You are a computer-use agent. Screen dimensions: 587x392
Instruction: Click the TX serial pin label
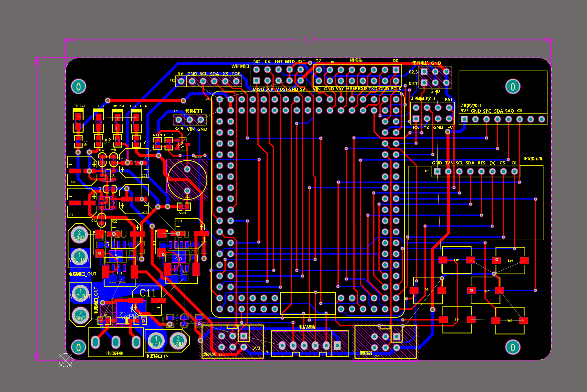click(426, 128)
